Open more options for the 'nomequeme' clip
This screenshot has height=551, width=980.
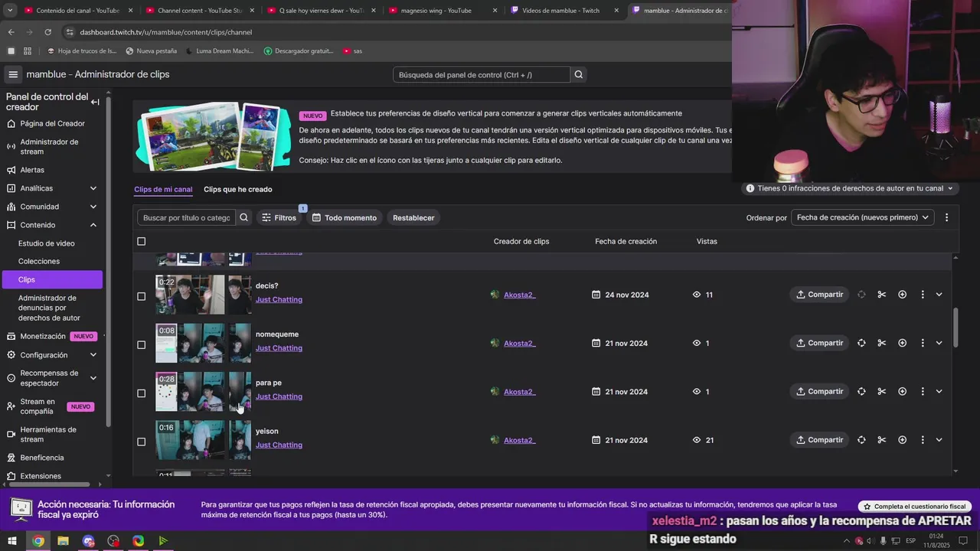(x=922, y=343)
